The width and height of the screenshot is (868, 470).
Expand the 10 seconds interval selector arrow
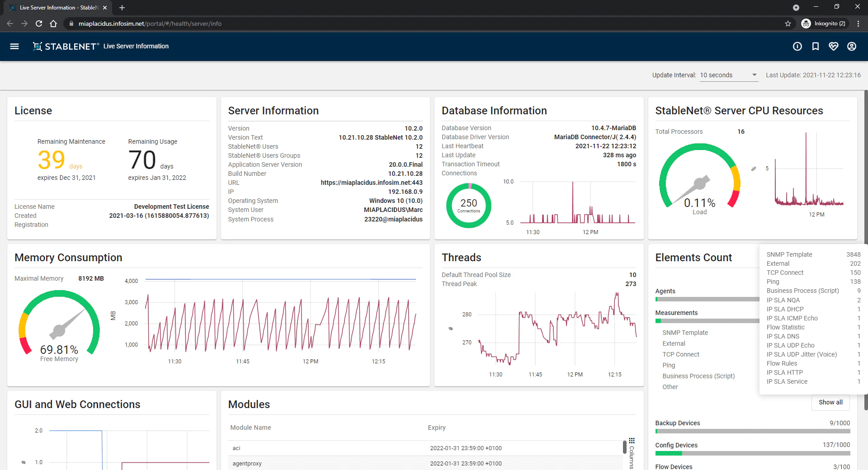[754, 75]
